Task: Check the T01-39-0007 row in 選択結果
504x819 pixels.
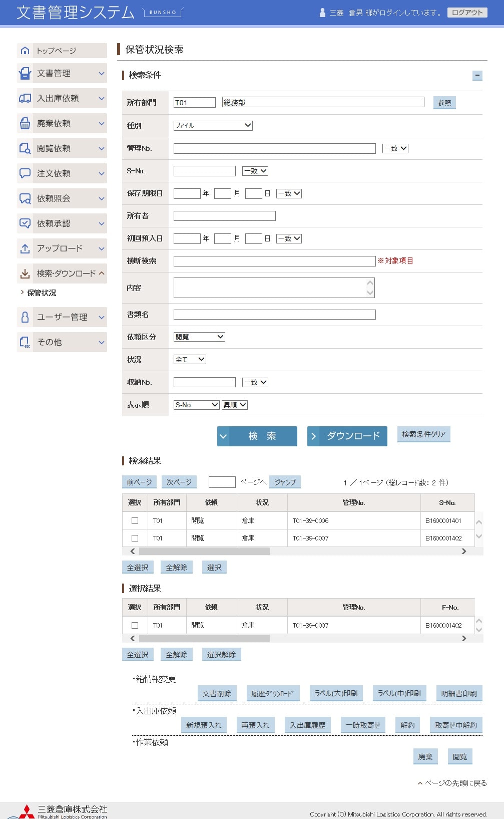Action: click(135, 625)
